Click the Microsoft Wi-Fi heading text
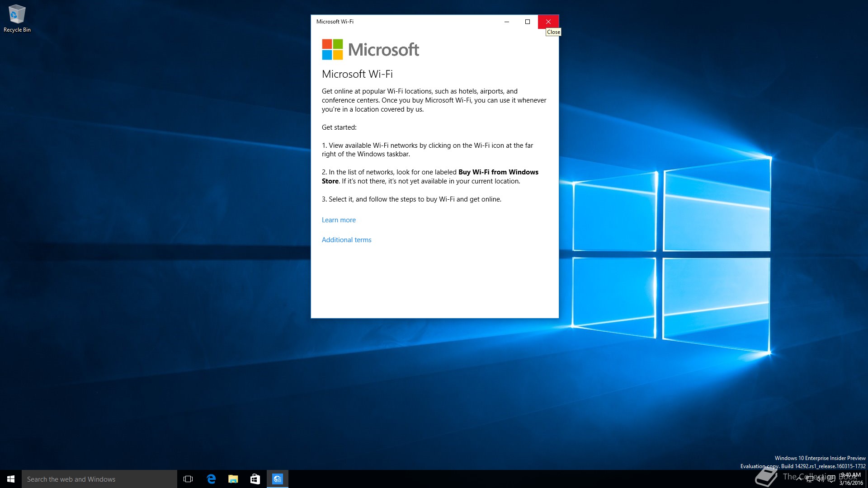The height and width of the screenshot is (488, 868). click(x=357, y=74)
